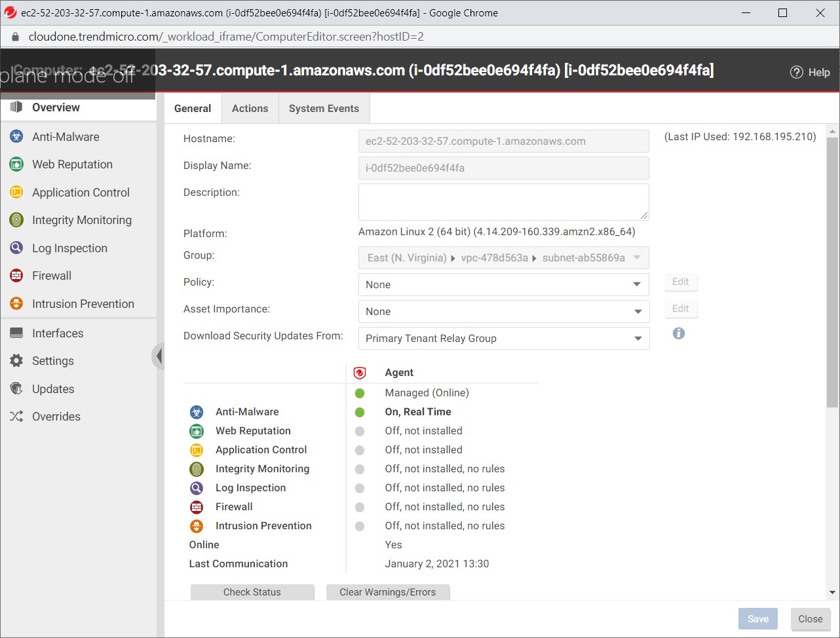Click the Firewall brick icon in sidebar
The height and width of the screenshot is (638, 840).
coord(16,276)
